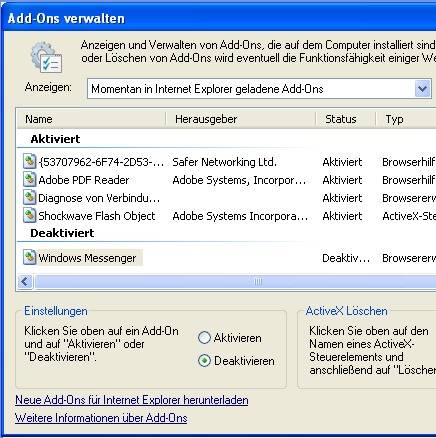436x438 pixels.
Task: Click the Adobe PDF Reader add-on icon
Action: point(29,179)
